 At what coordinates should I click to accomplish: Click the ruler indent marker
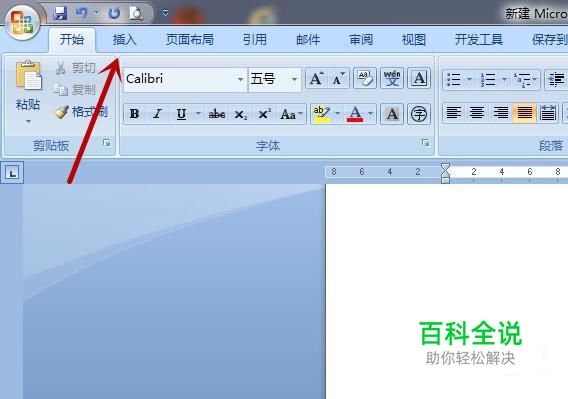[445, 173]
